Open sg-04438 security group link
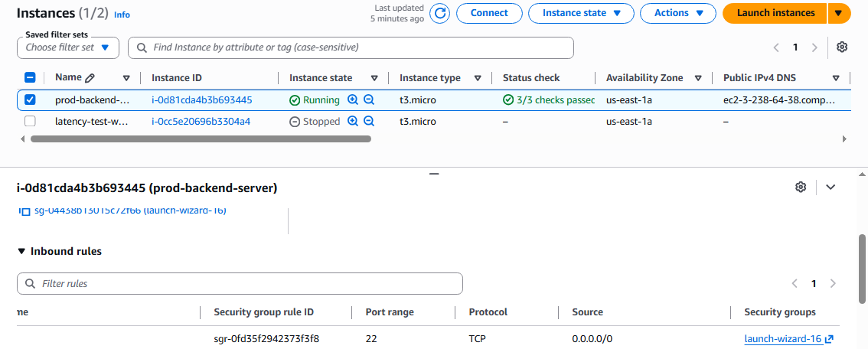The height and width of the screenshot is (349, 868). 129,210
